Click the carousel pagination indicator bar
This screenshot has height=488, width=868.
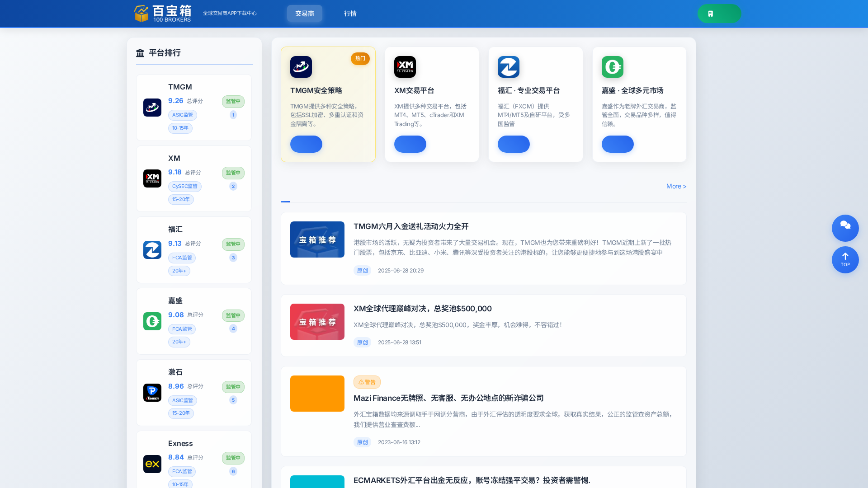click(285, 202)
